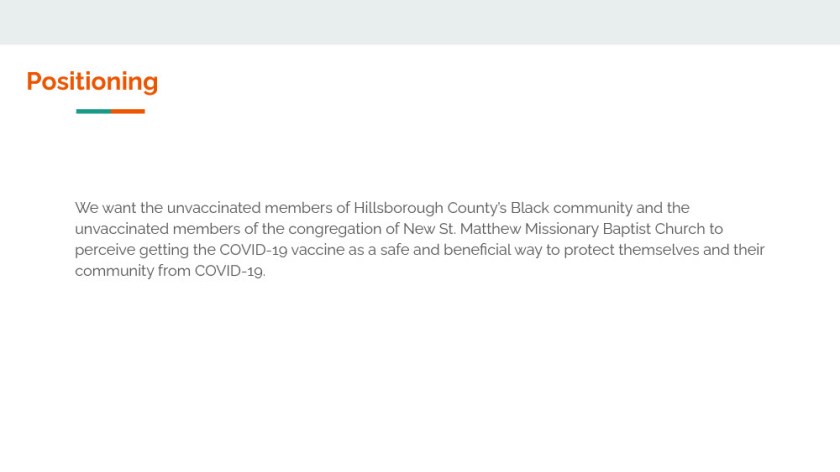The height and width of the screenshot is (472, 840).
Task: Click the orange segment of the title underline
Action: pyautogui.click(x=128, y=111)
